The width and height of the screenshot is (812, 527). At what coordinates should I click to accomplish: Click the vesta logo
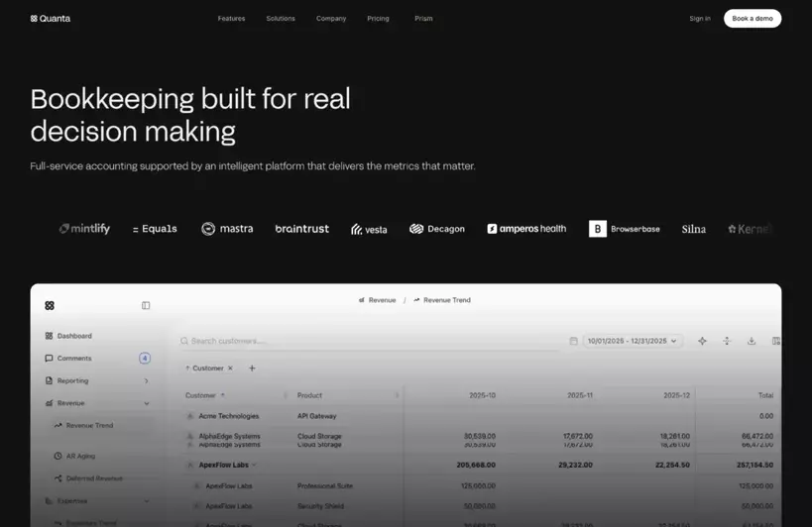point(369,229)
